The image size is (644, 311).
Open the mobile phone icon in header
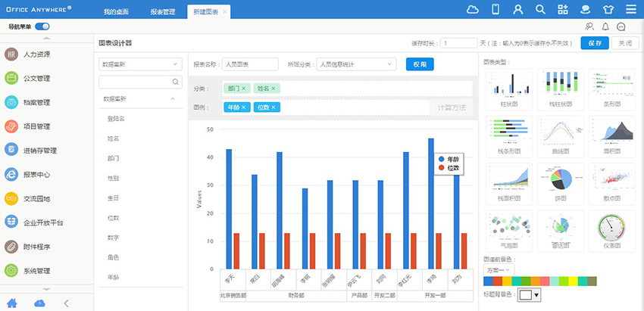click(x=496, y=10)
